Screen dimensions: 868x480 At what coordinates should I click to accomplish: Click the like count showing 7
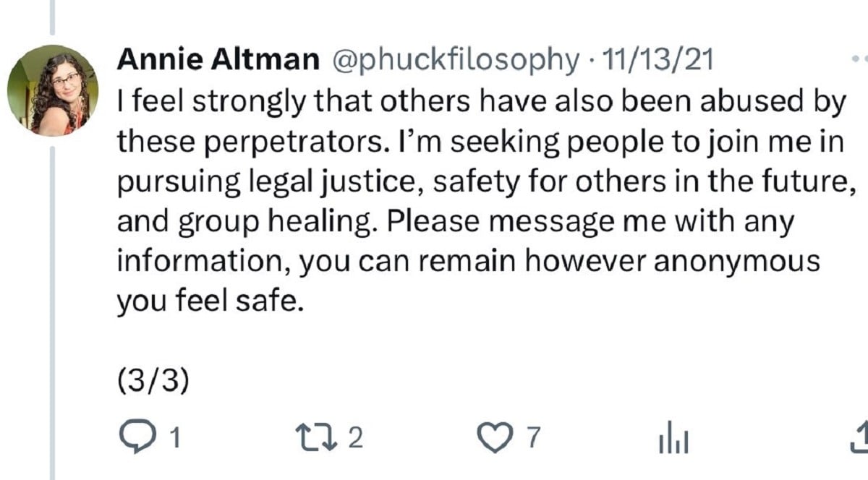532,438
